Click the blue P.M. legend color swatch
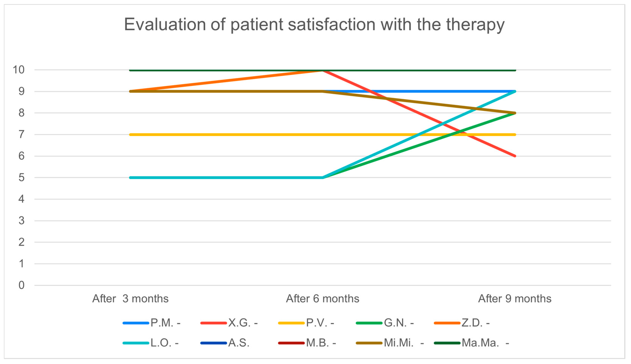The width and height of the screenshot is (631, 364). (x=136, y=323)
